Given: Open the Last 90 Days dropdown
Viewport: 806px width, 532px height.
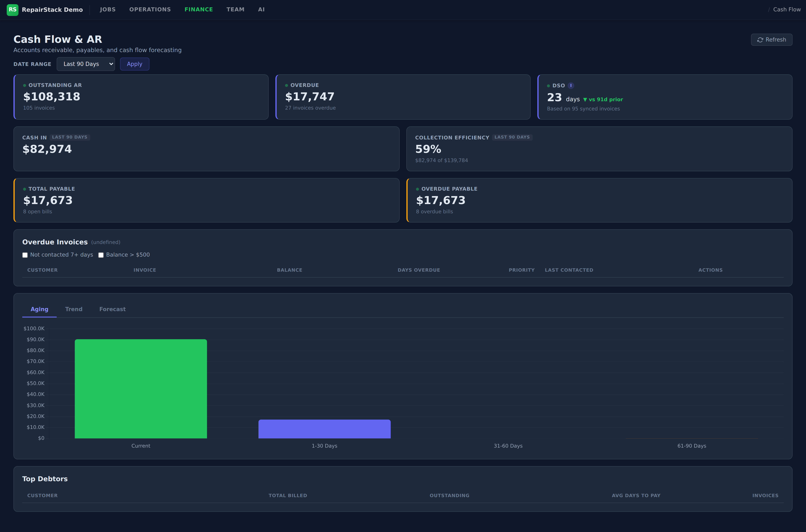Looking at the screenshot, I should (85, 64).
